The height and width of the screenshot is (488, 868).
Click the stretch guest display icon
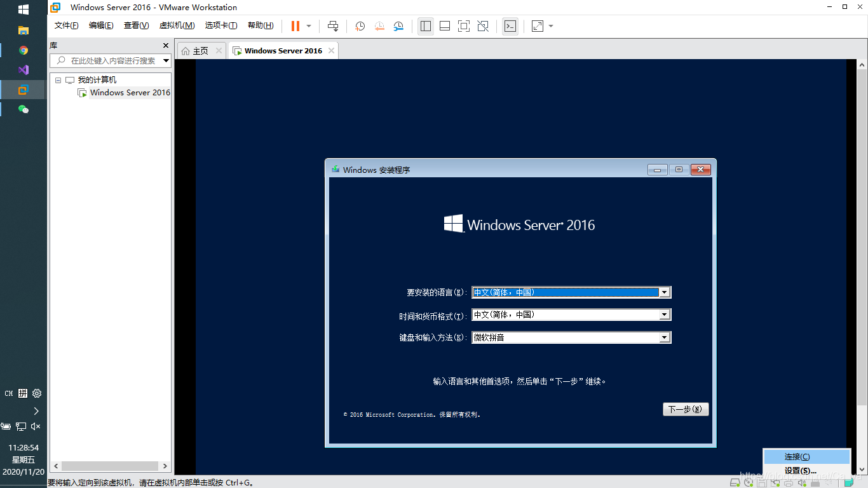coord(538,26)
